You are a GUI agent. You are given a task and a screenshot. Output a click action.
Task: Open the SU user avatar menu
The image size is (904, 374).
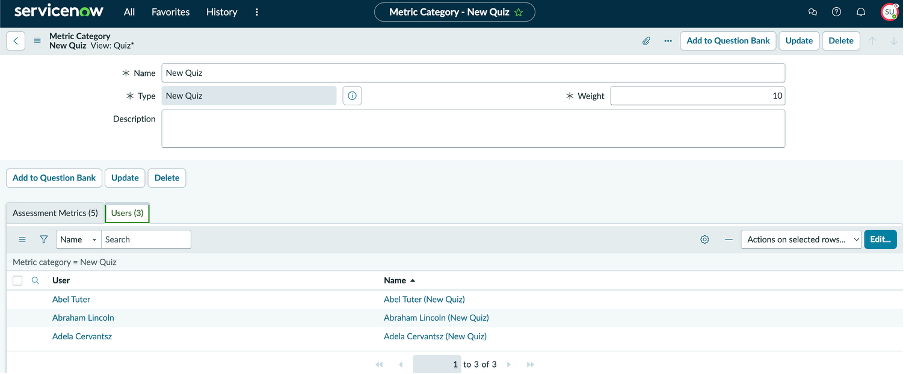(890, 12)
